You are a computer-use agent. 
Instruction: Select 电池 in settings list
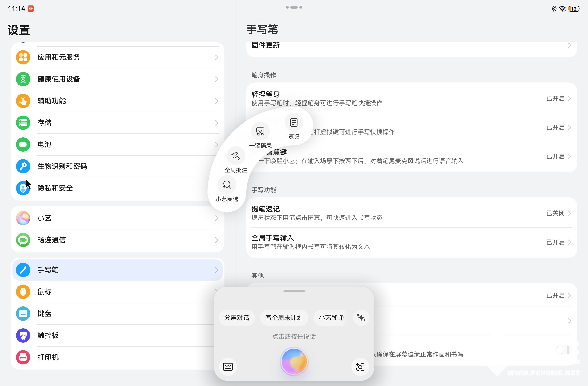click(118, 144)
